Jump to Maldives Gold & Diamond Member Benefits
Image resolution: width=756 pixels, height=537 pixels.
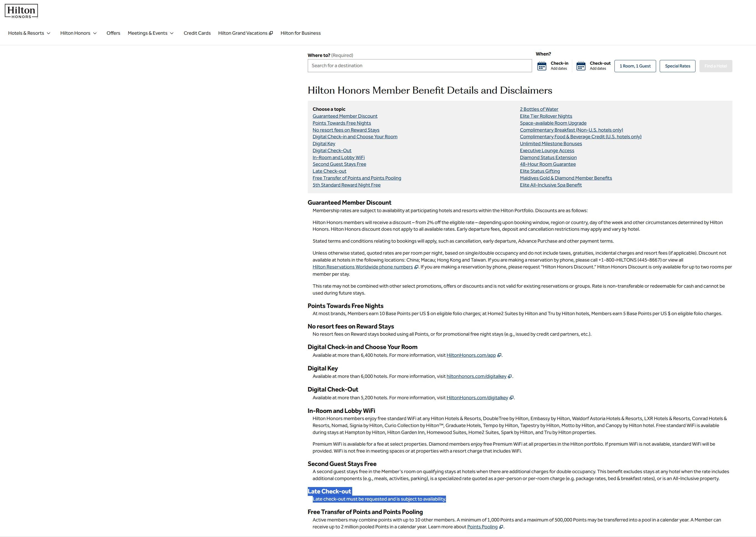(566, 178)
